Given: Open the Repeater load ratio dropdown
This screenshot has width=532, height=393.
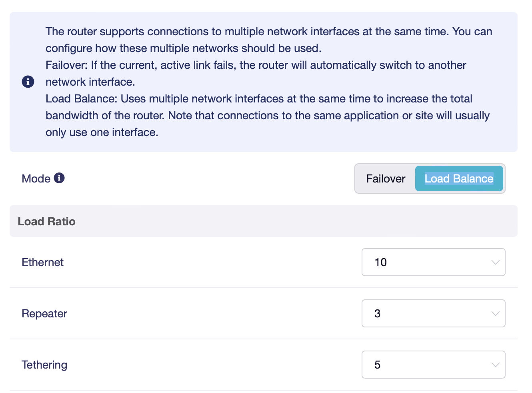Looking at the screenshot, I should [433, 313].
